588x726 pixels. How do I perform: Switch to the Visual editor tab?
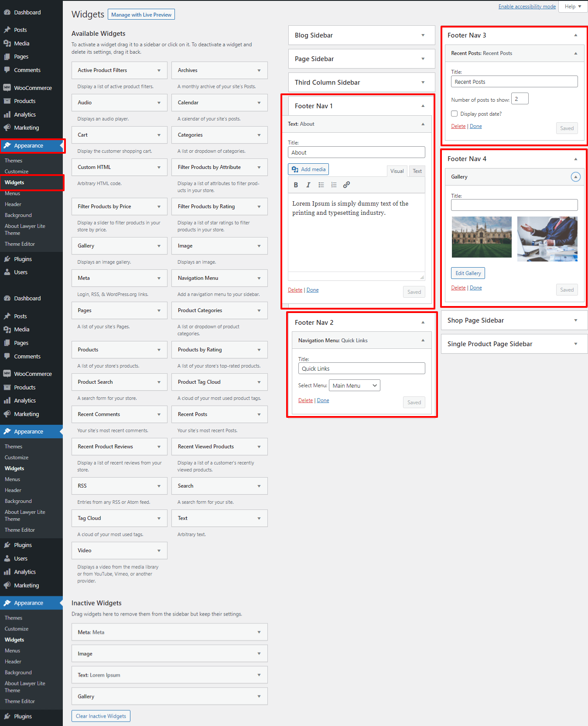pyautogui.click(x=397, y=171)
